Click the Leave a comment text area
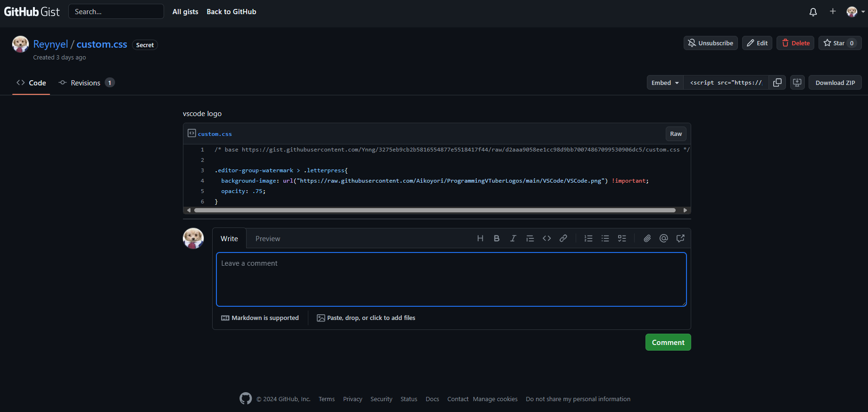Viewport: 868px width, 412px height. point(451,279)
